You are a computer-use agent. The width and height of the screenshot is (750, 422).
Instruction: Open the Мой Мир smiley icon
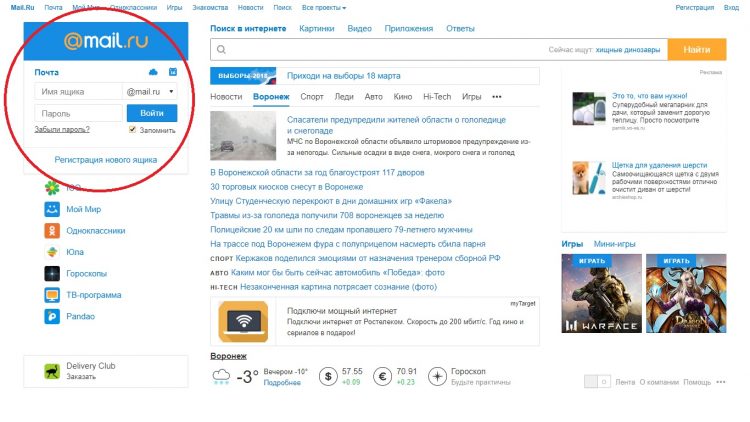click(52, 209)
